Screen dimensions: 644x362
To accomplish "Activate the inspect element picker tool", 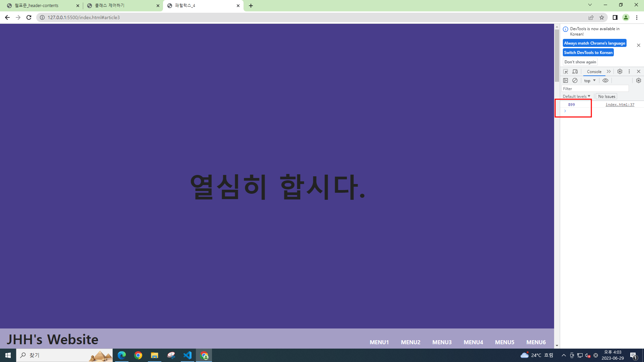I will click(x=566, y=71).
